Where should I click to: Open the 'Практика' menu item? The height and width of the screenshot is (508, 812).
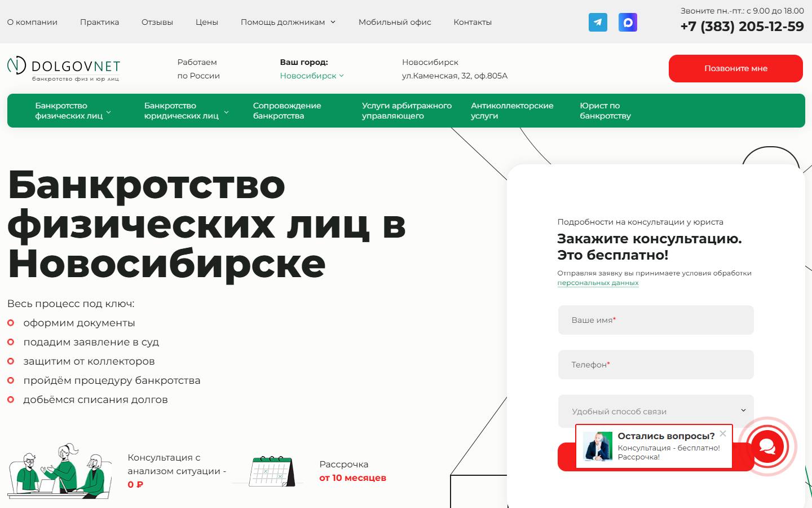pyautogui.click(x=99, y=22)
